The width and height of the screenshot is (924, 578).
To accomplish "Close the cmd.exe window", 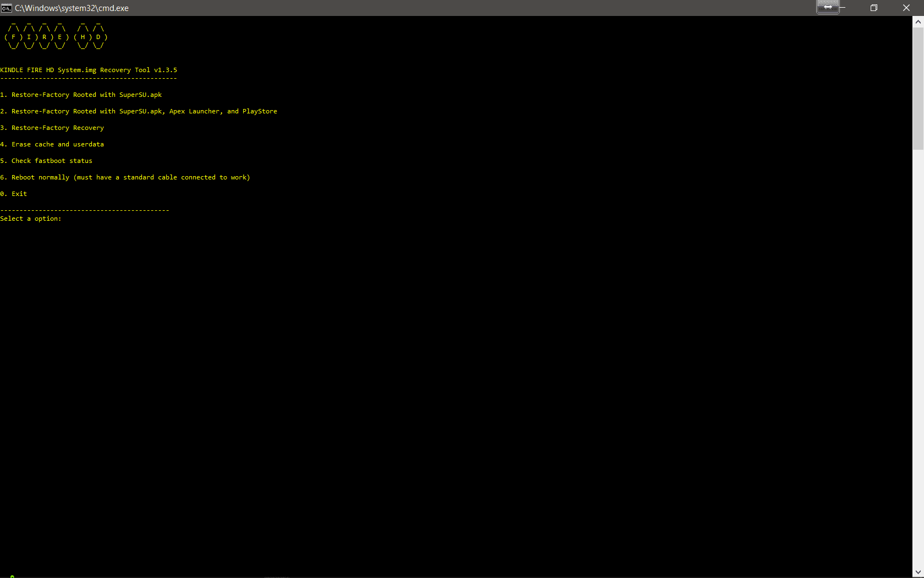I will point(906,8).
